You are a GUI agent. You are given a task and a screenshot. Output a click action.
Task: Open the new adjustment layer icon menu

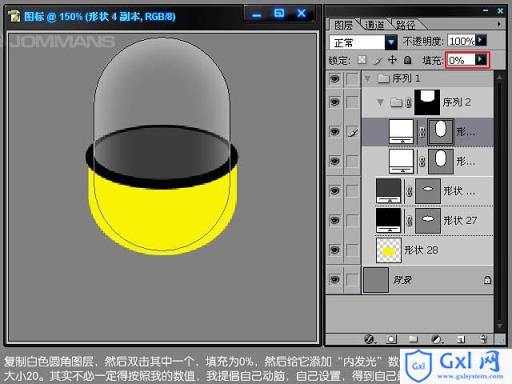click(x=437, y=339)
